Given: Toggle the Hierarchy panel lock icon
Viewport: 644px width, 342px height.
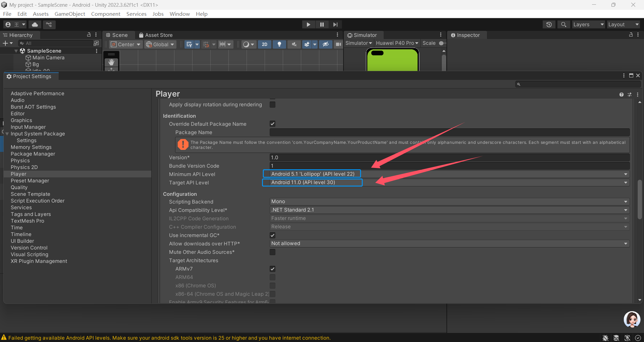Looking at the screenshot, I should (89, 35).
